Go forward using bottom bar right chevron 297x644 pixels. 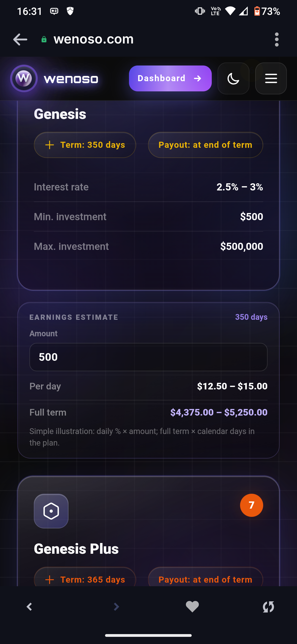pyautogui.click(x=116, y=607)
